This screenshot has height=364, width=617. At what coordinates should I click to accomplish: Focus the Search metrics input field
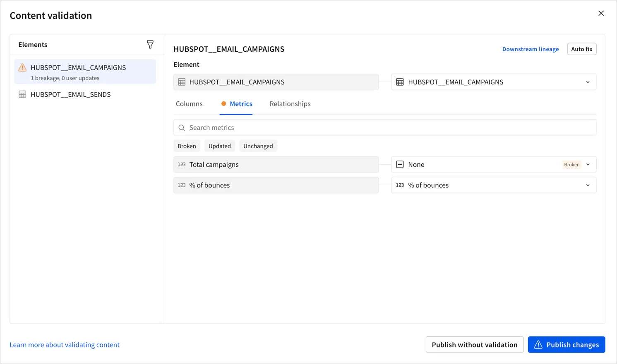(x=385, y=127)
